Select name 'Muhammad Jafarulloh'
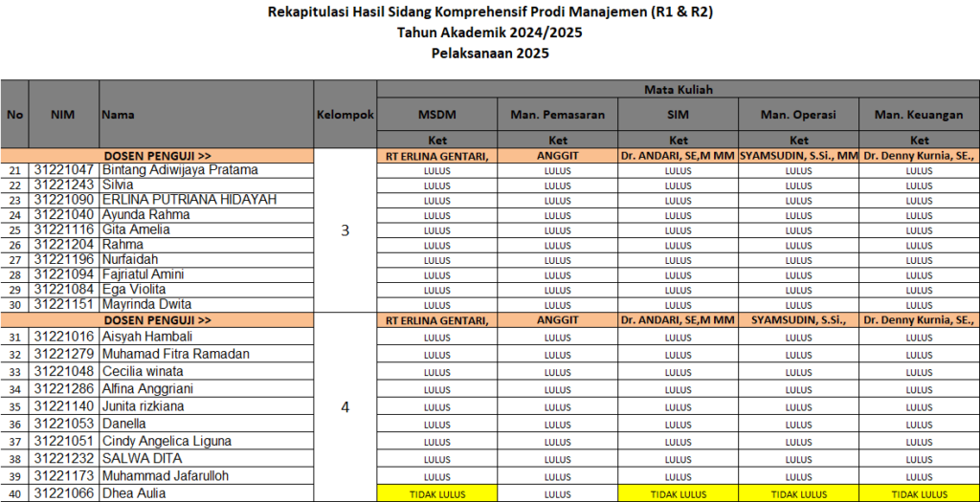The width and height of the screenshot is (980, 502). click(x=165, y=476)
